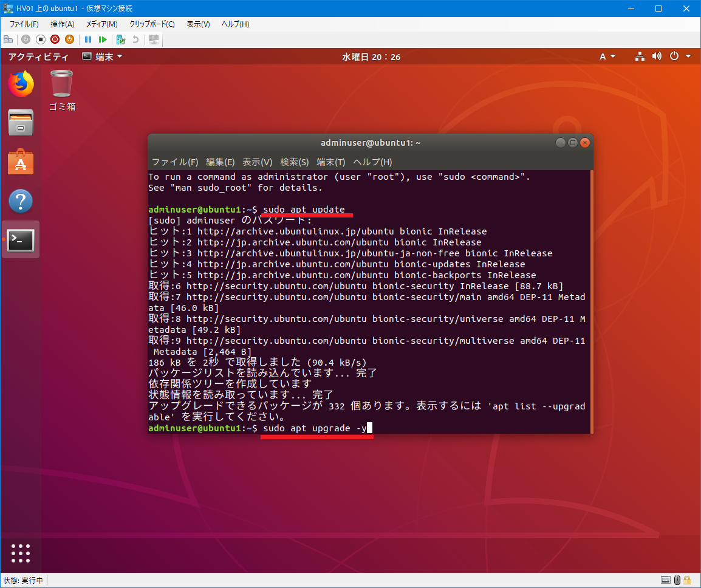
Task: Click the Ctrl+Alt+Del toolbar icon
Action: point(8,39)
